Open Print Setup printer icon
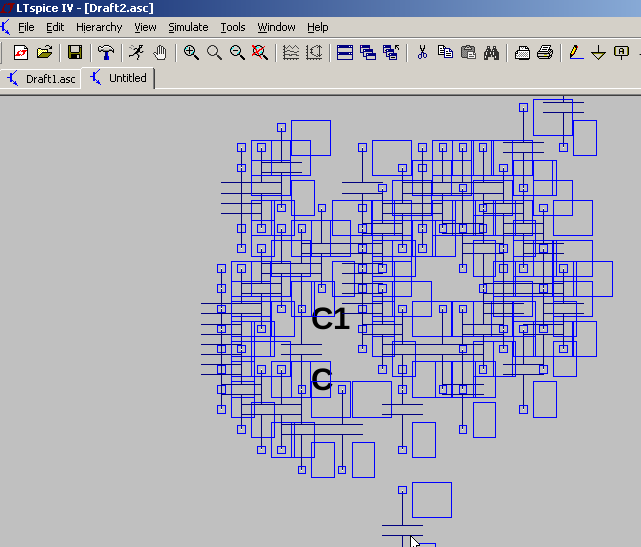The image size is (641, 547). [x=522, y=53]
